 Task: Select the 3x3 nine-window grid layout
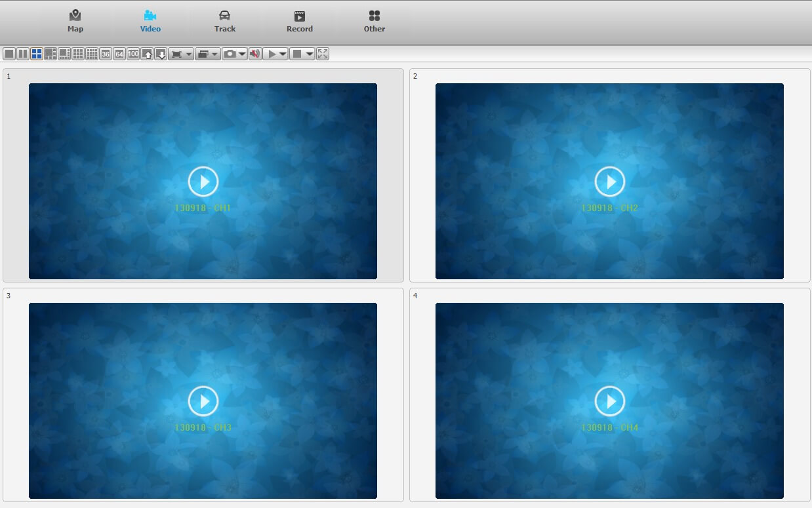click(x=78, y=54)
